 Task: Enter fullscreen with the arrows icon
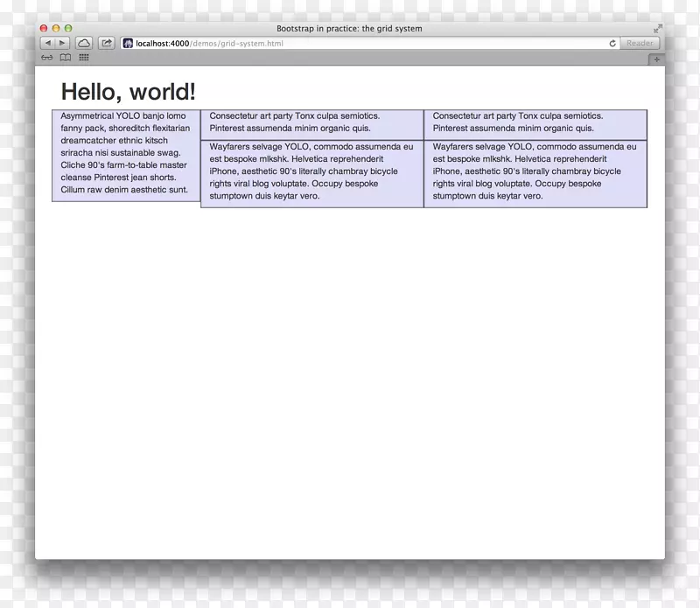[x=658, y=29]
